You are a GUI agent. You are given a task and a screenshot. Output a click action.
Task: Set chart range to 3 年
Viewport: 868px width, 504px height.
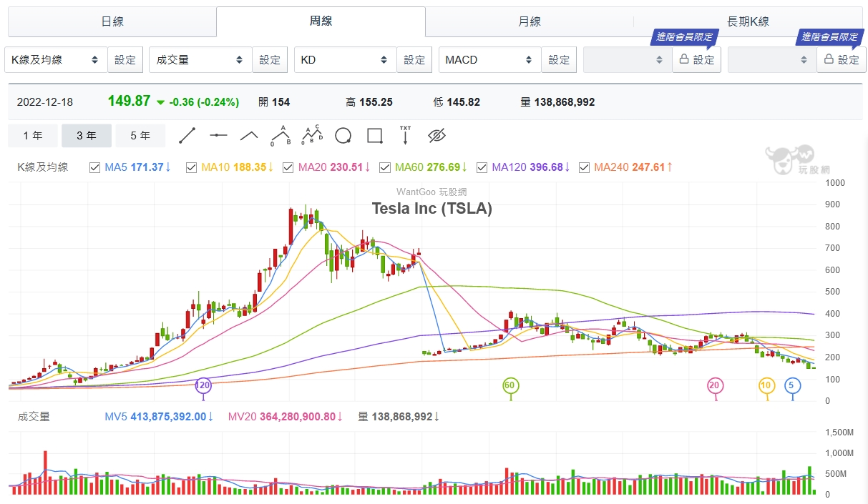[87, 136]
